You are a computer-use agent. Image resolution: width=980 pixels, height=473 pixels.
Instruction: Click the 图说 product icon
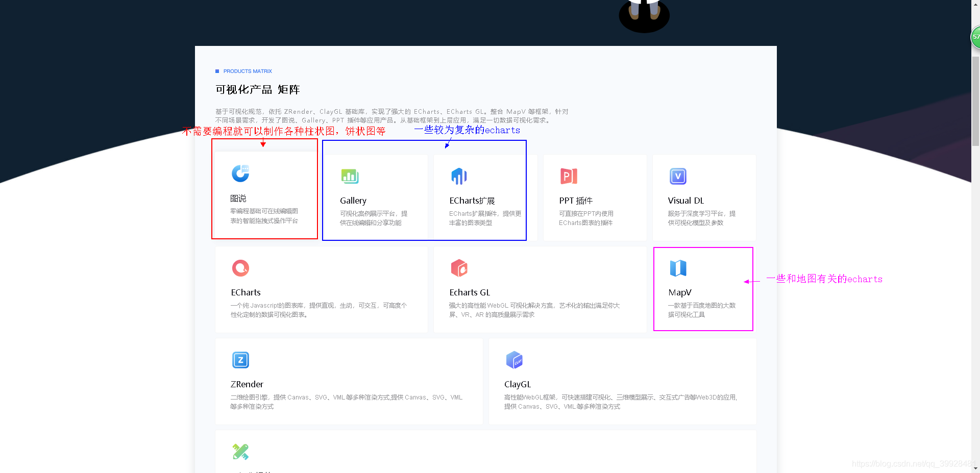[240, 173]
